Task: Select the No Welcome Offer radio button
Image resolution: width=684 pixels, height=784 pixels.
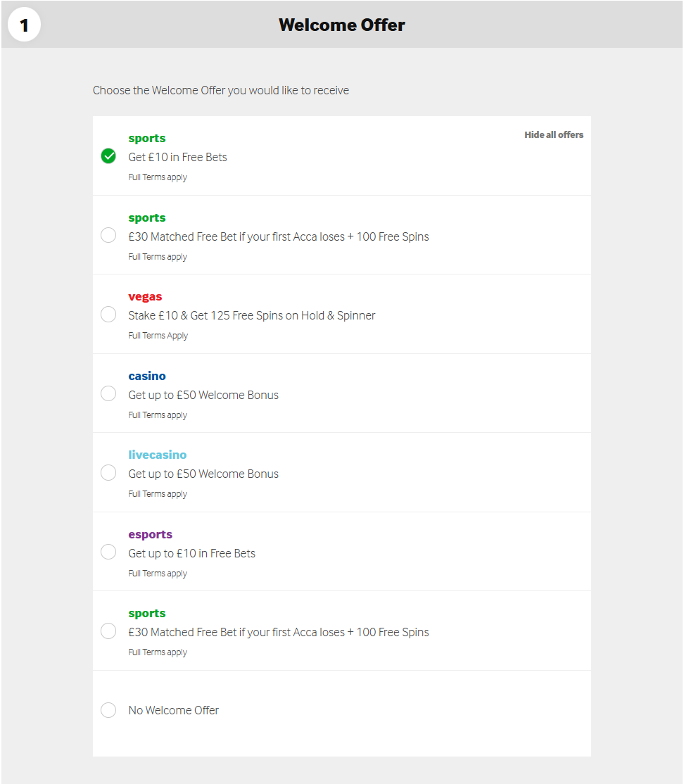Action: pyautogui.click(x=108, y=710)
